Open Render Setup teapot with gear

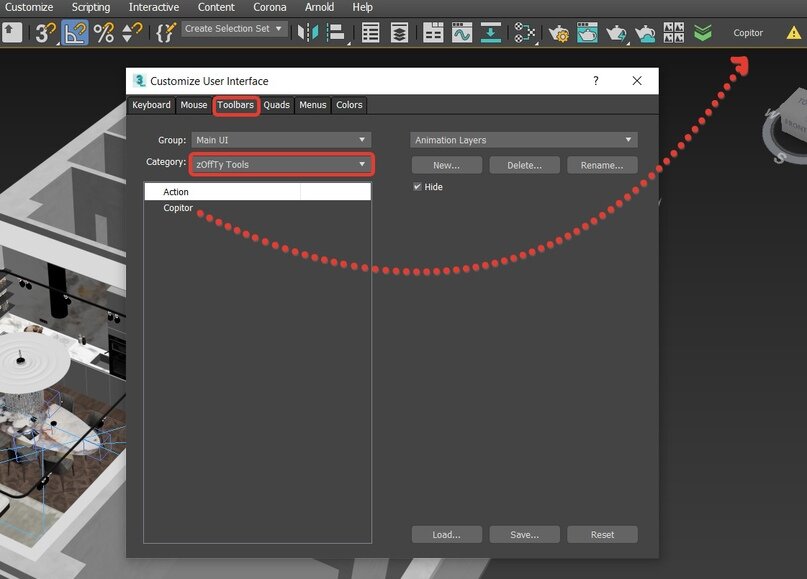[x=558, y=33]
